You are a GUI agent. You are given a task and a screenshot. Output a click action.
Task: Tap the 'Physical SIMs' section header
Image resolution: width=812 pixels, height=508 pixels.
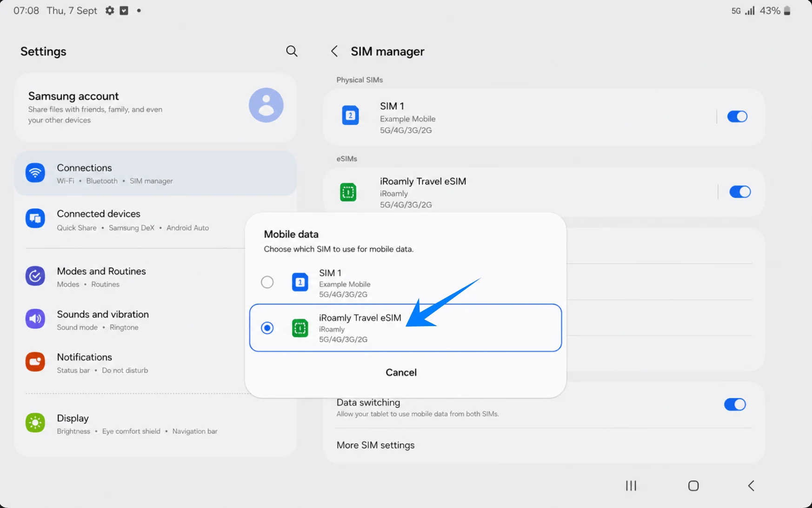pos(359,80)
